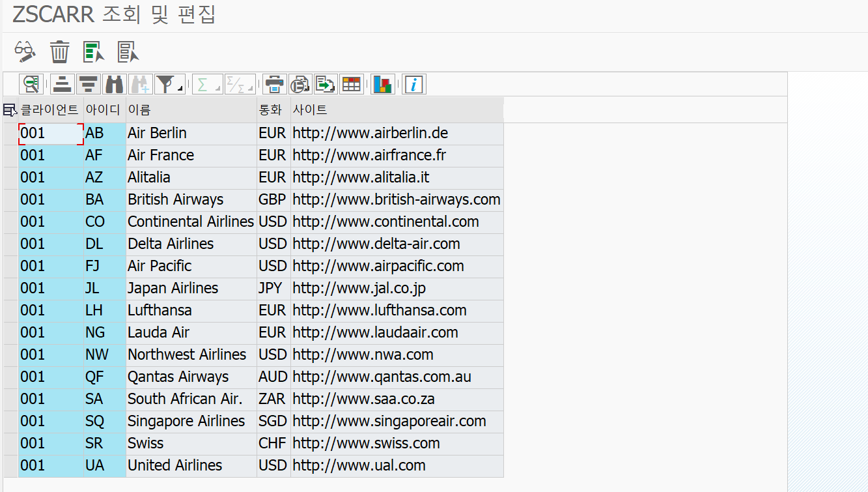This screenshot has width=868, height=492.
Task: Click the AF airline ID cell
Action: pyautogui.click(x=104, y=156)
